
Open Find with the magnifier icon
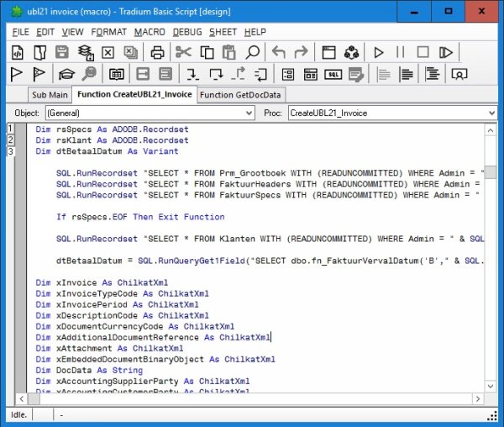tap(252, 52)
